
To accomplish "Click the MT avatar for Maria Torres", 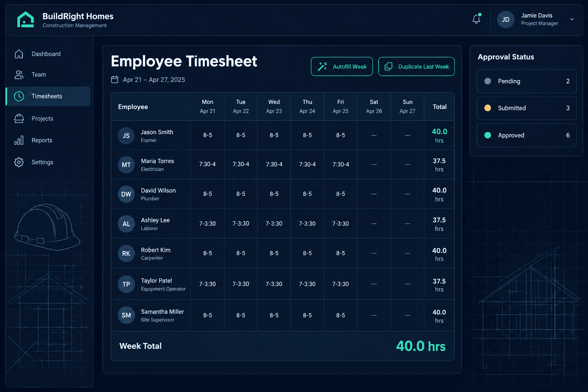I will [x=126, y=165].
